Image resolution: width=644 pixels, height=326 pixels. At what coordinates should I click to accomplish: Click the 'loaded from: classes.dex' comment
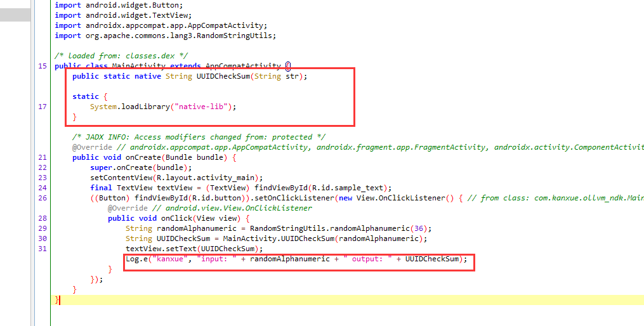click(121, 56)
